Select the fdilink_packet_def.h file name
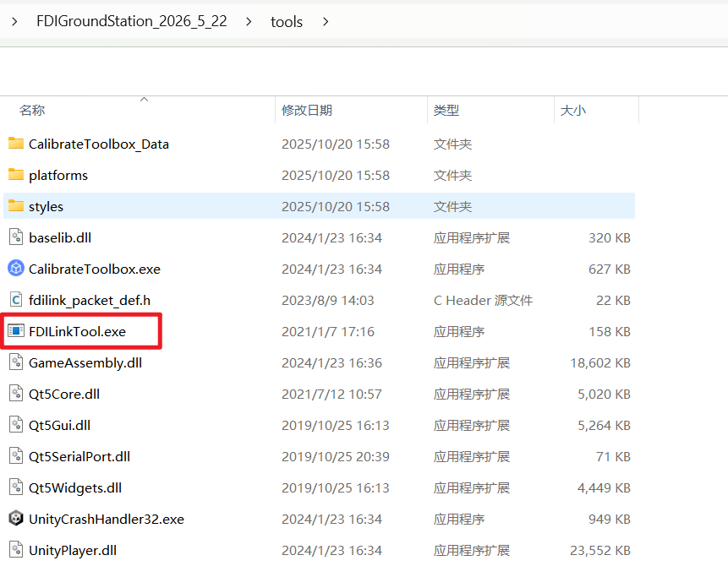This screenshot has width=728, height=577. click(90, 301)
